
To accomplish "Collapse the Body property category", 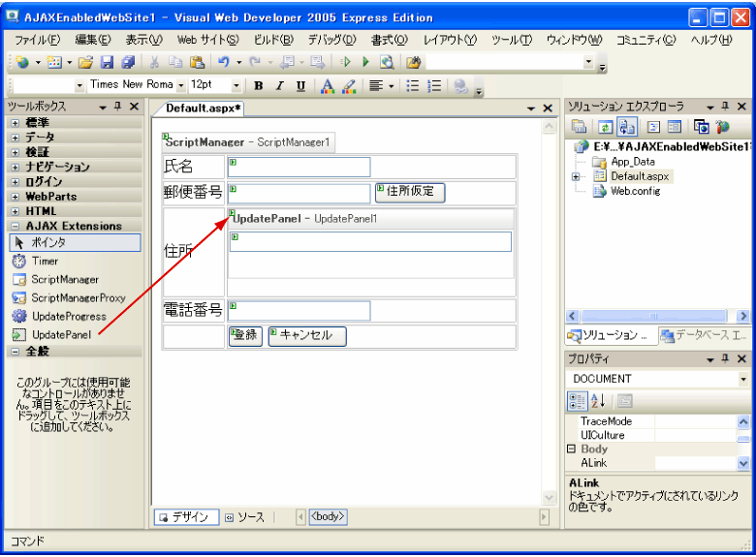I will coord(572,449).
